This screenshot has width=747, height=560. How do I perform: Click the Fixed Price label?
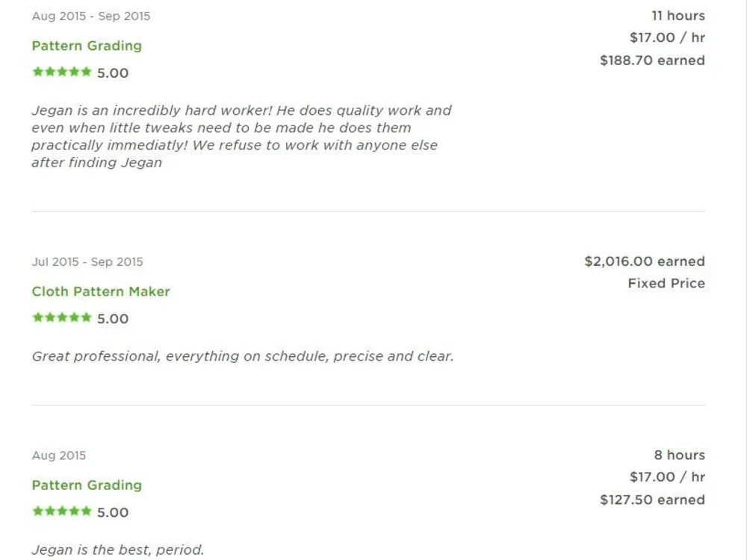666,283
